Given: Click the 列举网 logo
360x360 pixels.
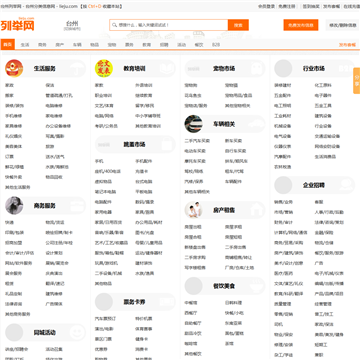Looking at the screenshot, I should (x=17, y=24).
